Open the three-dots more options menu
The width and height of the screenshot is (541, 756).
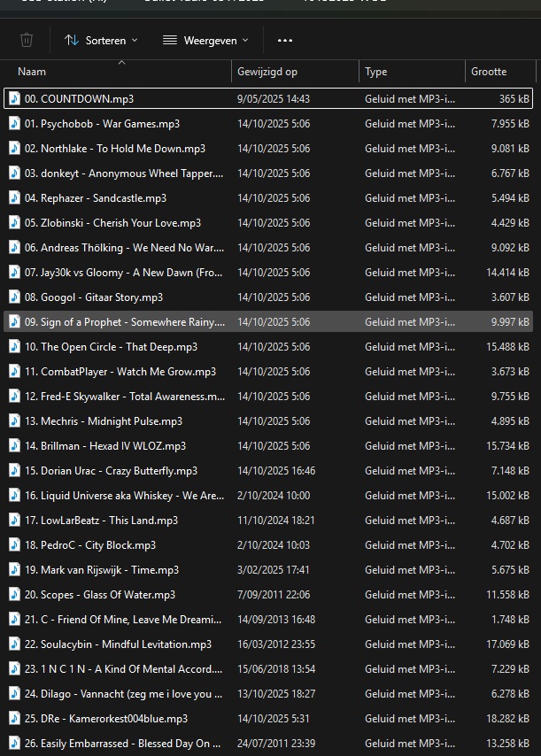click(284, 40)
